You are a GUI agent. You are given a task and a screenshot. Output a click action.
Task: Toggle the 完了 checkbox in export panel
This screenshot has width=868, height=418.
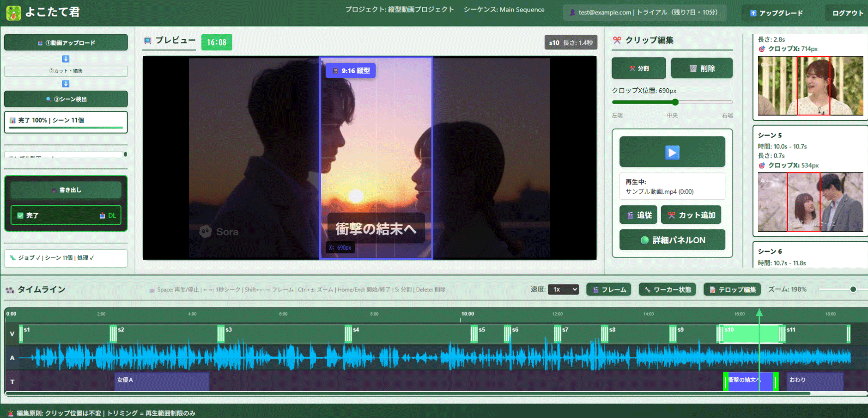pyautogui.click(x=20, y=215)
